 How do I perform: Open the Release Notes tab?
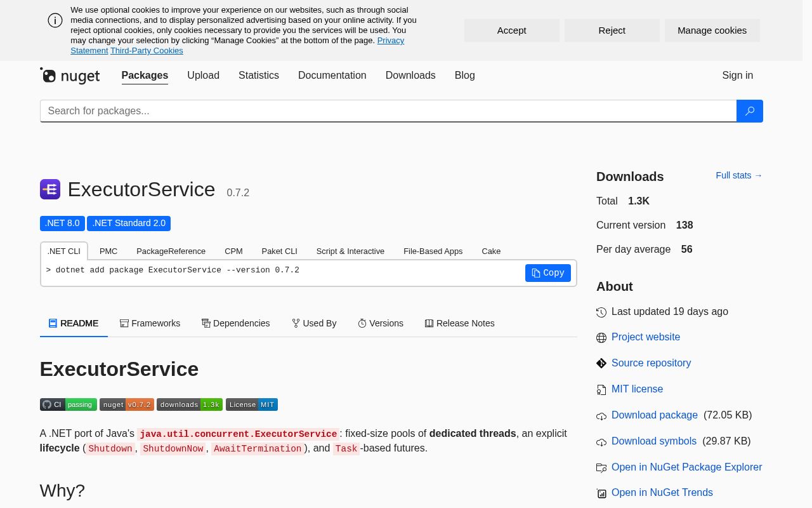pos(459,323)
